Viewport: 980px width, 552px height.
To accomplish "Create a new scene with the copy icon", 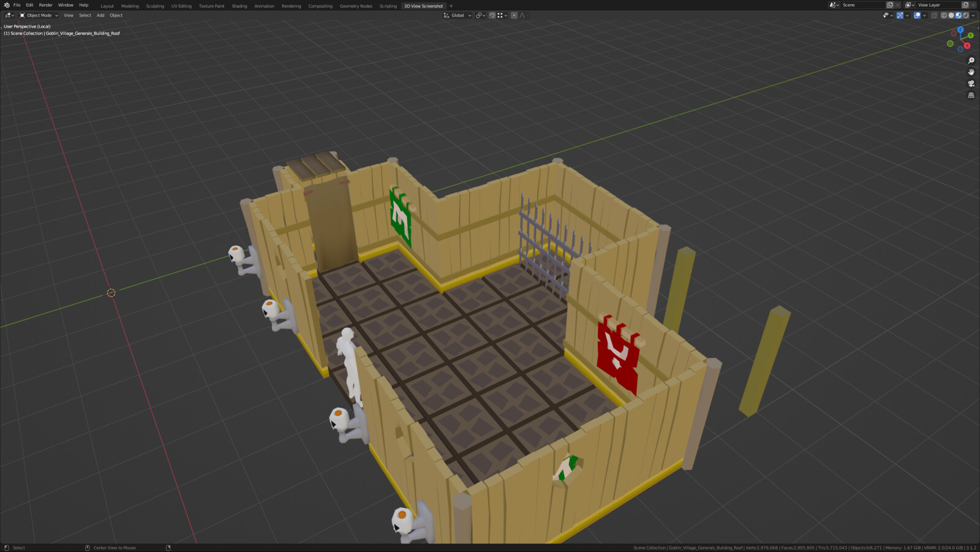I will [x=890, y=5].
